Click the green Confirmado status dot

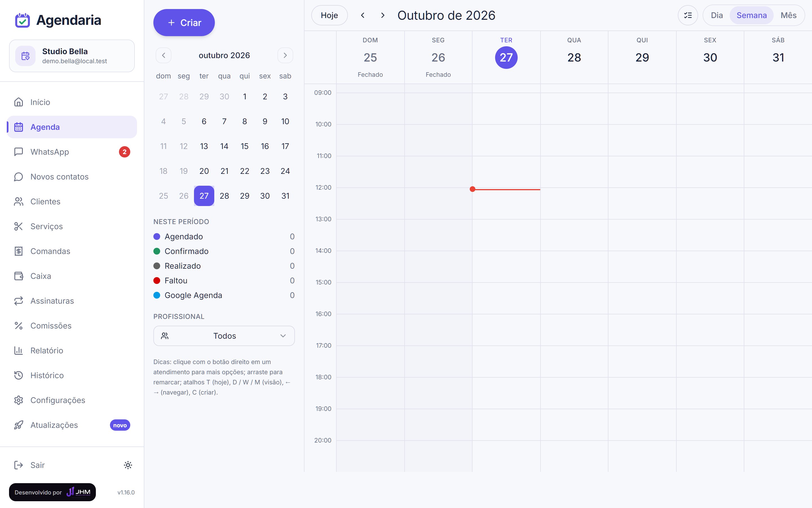157,251
